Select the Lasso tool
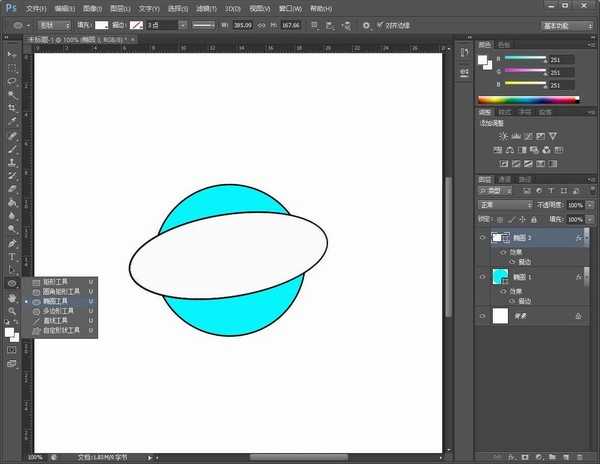 click(x=12, y=80)
